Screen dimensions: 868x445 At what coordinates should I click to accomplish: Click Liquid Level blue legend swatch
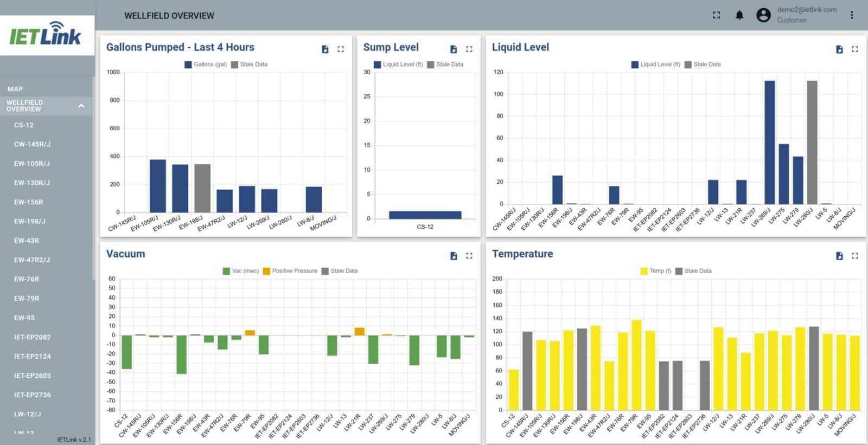pos(634,65)
